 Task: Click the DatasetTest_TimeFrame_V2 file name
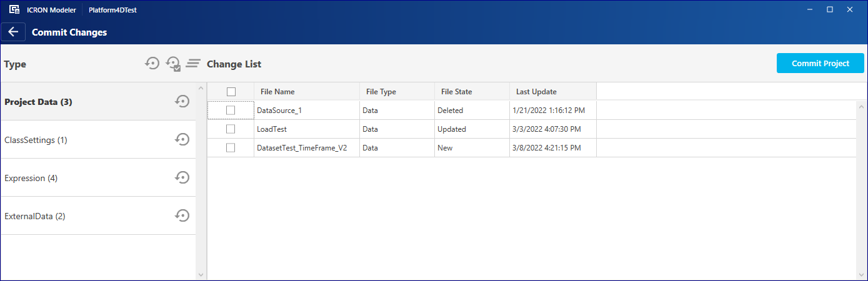(x=302, y=148)
